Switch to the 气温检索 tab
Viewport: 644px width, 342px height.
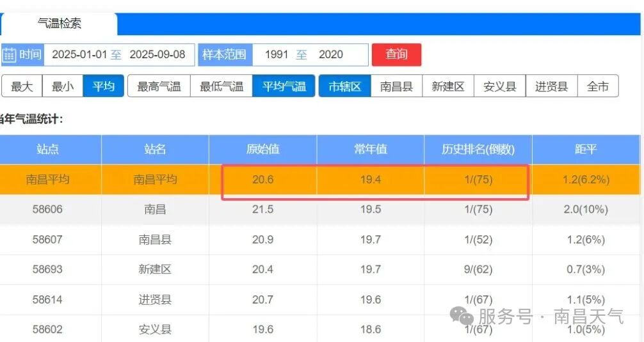point(60,24)
